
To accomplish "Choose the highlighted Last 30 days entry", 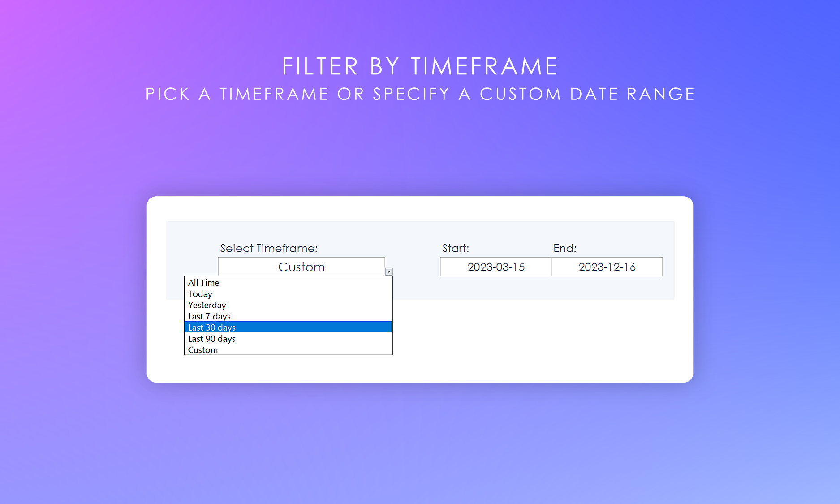I will [x=212, y=327].
